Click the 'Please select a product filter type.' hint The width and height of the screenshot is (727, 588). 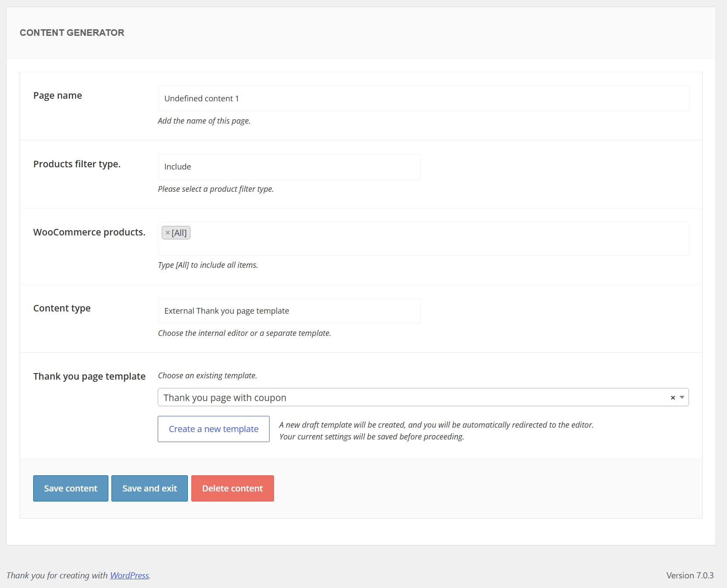click(x=216, y=189)
